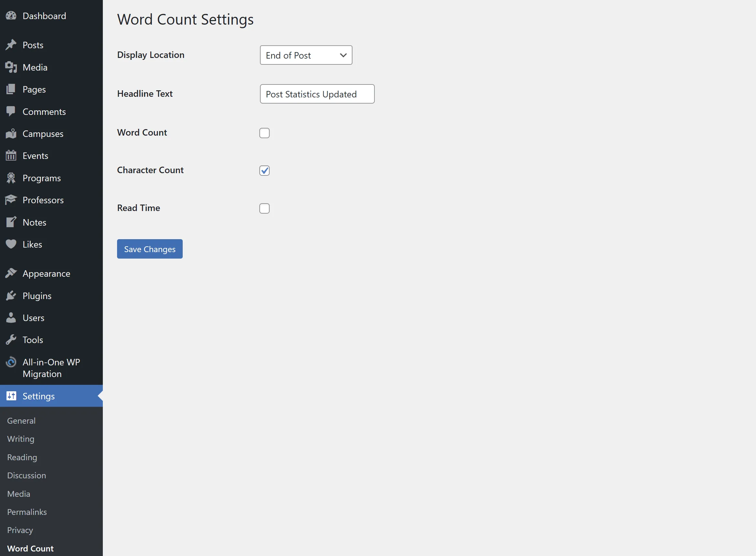The width and height of the screenshot is (756, 556).
Task: Click the Word Count field label
Action: click(142, 132)
